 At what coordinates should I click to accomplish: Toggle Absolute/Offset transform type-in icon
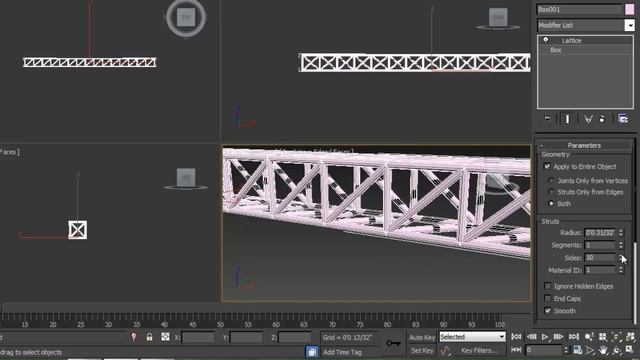(165, 337)
